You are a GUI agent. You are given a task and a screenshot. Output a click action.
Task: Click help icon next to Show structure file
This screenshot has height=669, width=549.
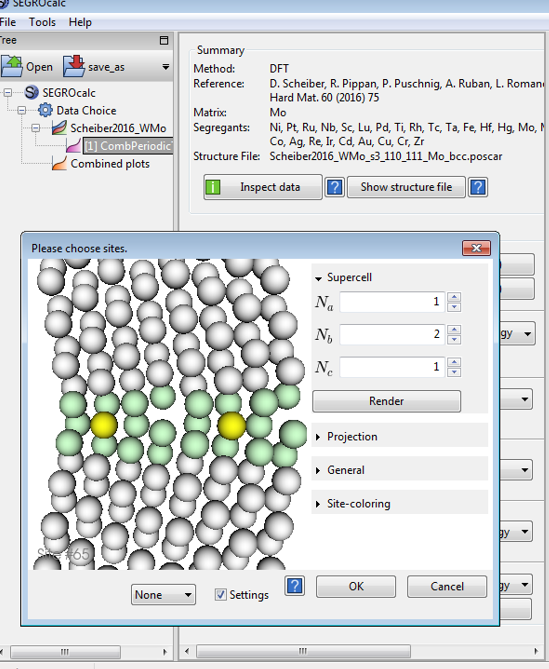tap(478, 187)
